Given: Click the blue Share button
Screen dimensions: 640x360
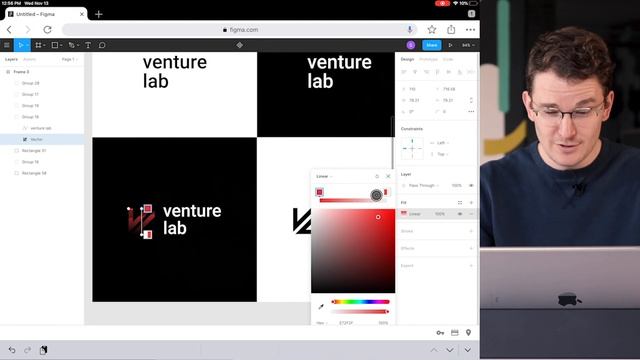Looking at the screenshot, I should (x=431, y=45).
